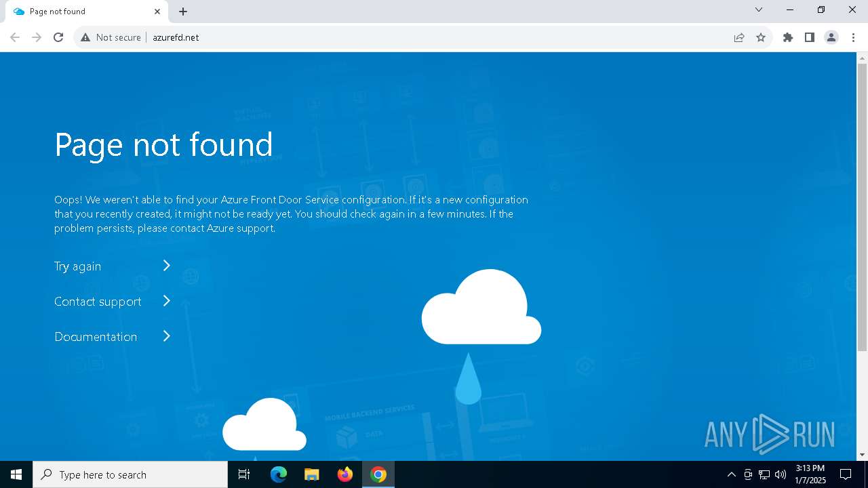Click the Page not found heading
The image size is (868, 488).
tap(163, 144)
